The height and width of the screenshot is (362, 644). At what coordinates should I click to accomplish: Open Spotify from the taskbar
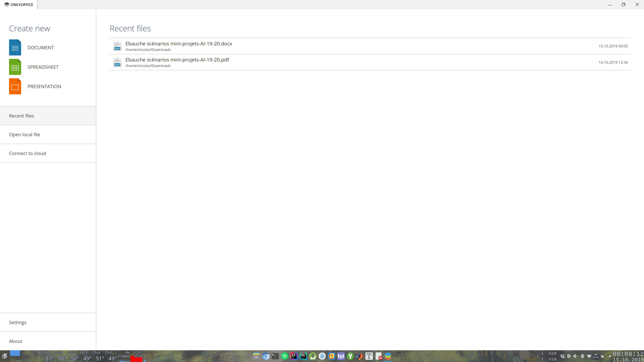coord(284,356)
